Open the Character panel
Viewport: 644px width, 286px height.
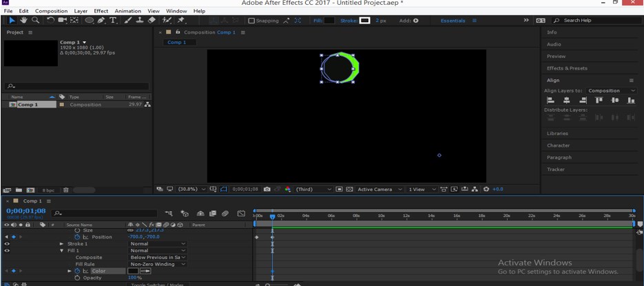[x=558, y=145]
